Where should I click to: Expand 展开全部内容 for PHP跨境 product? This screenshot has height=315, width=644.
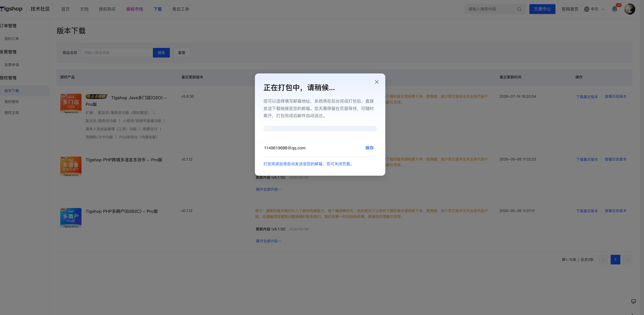point(268,189)
